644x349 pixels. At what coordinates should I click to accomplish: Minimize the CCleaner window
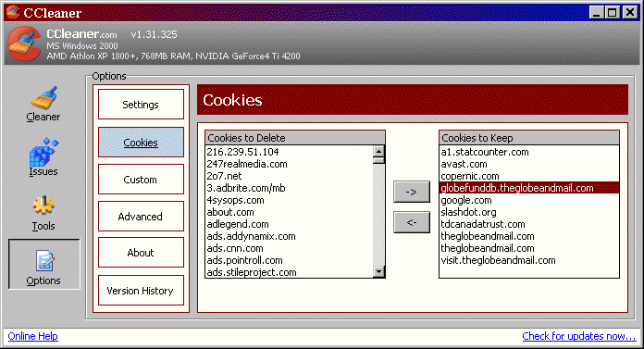(597, 12)
